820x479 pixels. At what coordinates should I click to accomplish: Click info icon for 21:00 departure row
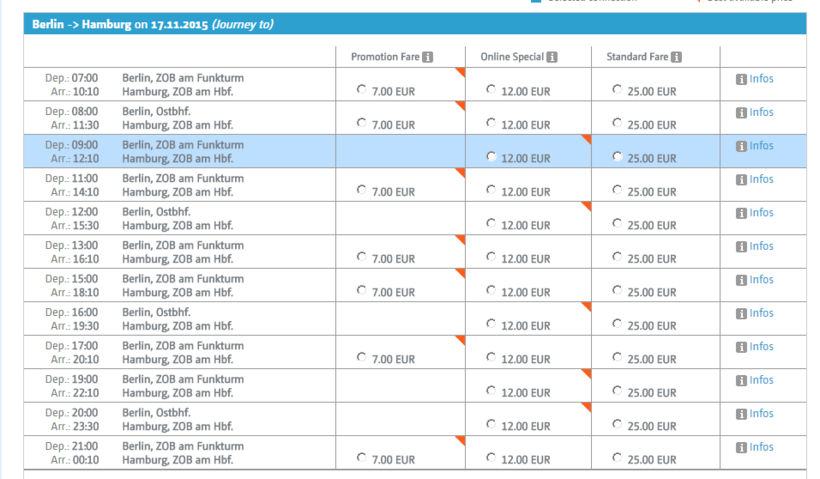(x=741, y=447)
